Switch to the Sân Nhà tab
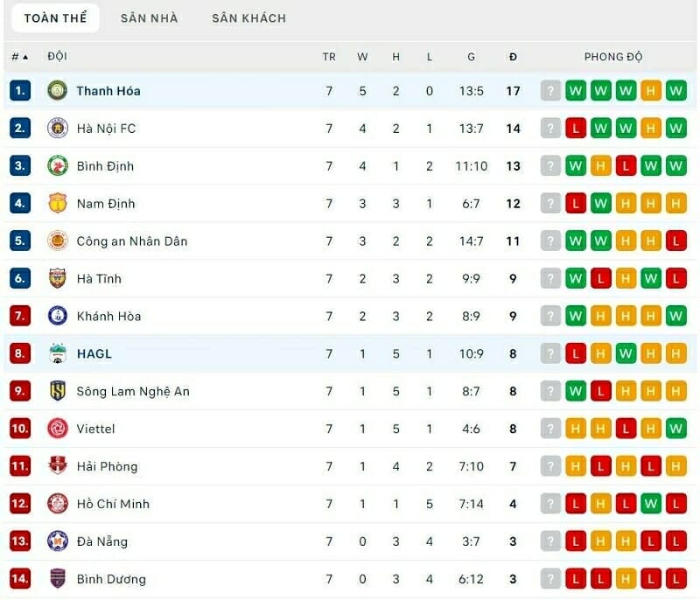This screenshot has width=700, height=600. 149,17
